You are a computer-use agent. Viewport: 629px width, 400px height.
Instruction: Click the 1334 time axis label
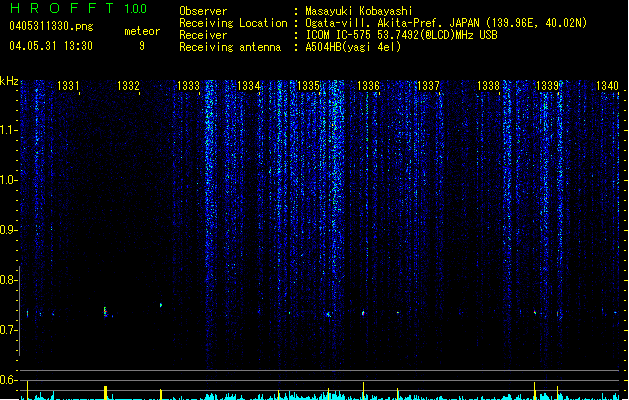point(248,85)
